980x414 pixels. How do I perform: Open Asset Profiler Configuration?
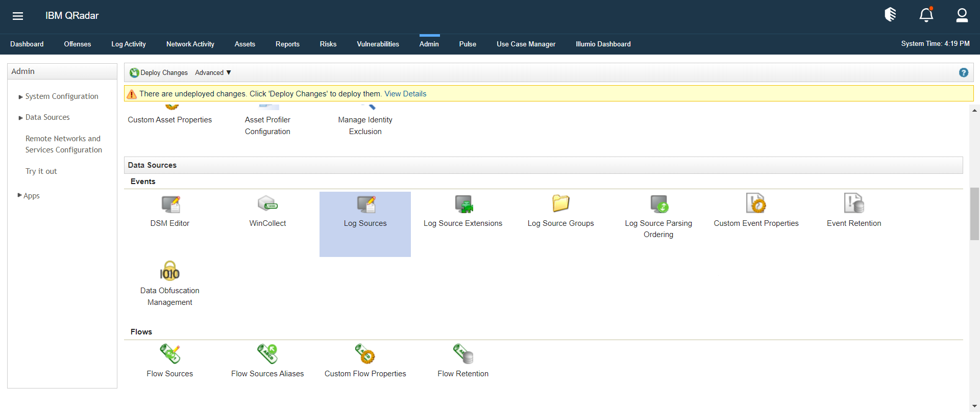[x=267, y=125]
